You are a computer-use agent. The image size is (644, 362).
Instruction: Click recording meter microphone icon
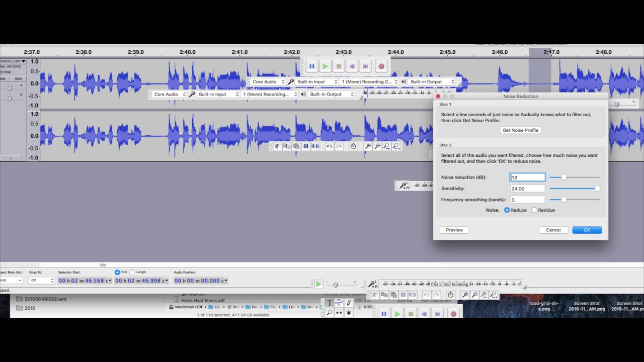click(372, 284)
